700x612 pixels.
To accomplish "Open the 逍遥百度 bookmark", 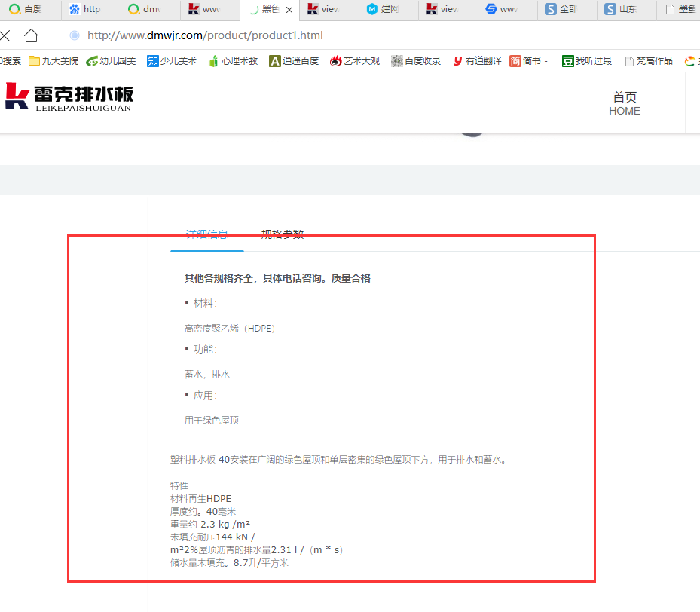I will pyautogui.click(x=294, y=61).
